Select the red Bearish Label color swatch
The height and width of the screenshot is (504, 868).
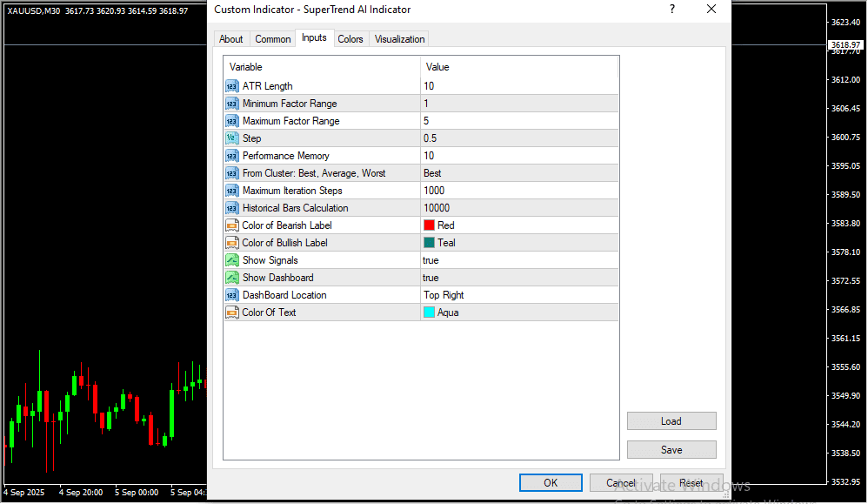pos(430,225)
